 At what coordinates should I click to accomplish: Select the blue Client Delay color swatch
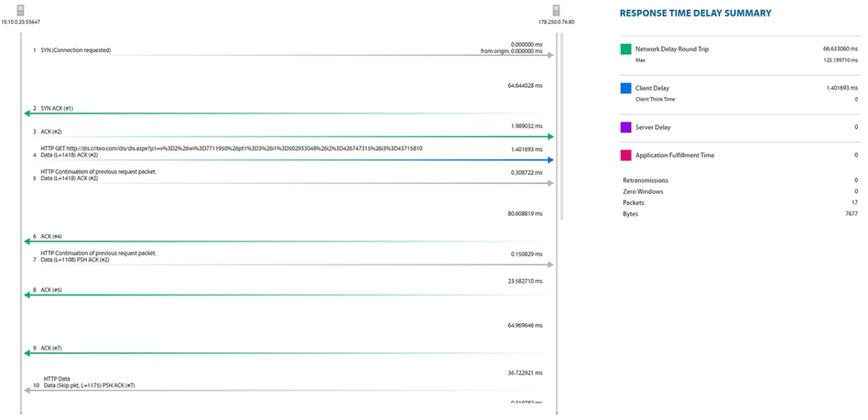(x=626, y=88)
